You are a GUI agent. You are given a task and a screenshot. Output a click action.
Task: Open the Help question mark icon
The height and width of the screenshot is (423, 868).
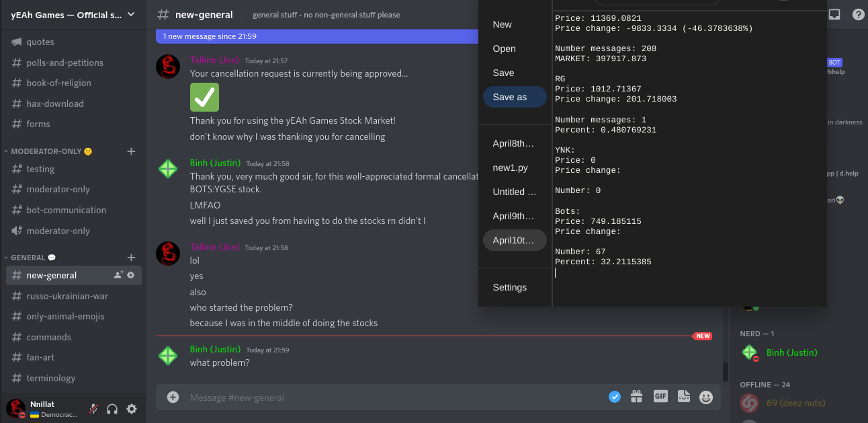858,14
